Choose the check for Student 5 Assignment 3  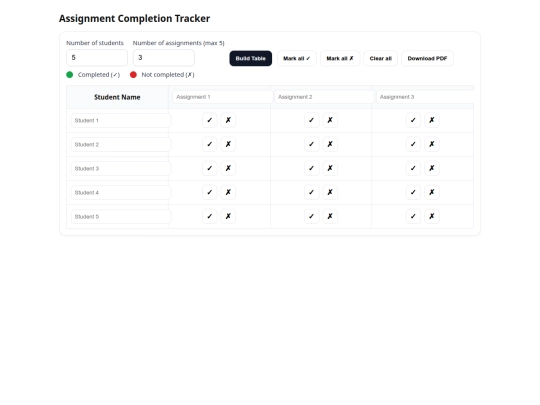click(x=413, y=217)
